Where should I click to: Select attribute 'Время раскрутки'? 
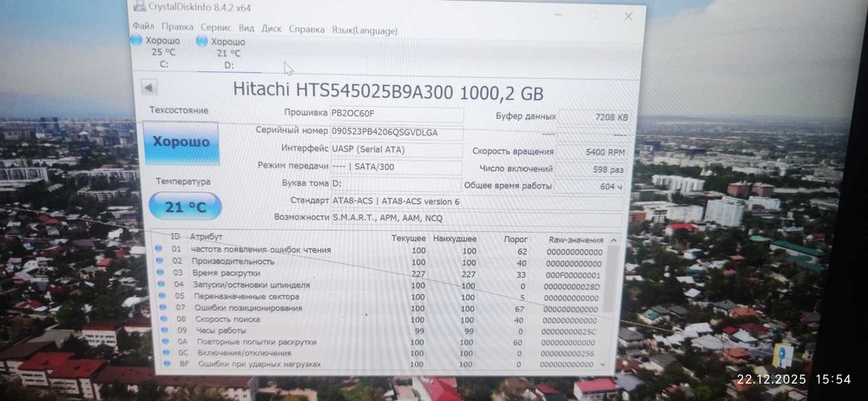[x=226, y=273]
